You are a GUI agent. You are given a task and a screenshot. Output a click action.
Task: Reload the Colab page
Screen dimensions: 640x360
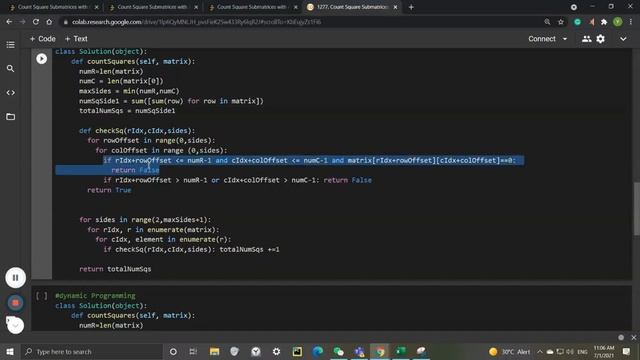coord(36,22)
